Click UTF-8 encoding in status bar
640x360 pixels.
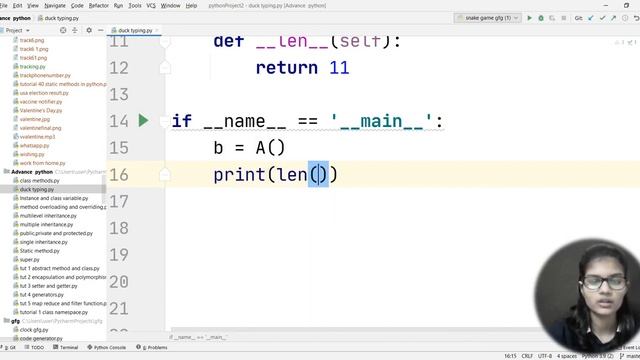(x=544, y=356)
